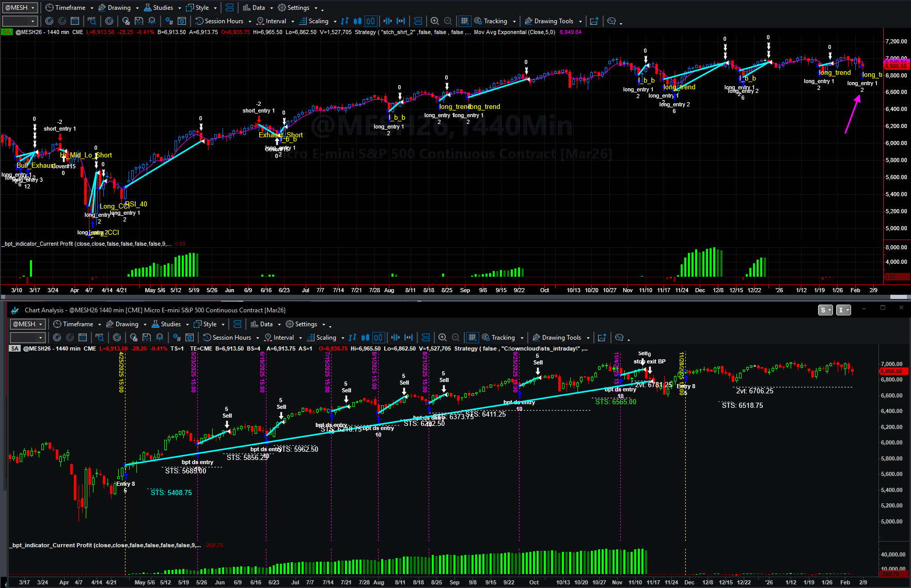
Task: Click the Tracking button in bottom toolbar
Action: (x=502, y=338)
